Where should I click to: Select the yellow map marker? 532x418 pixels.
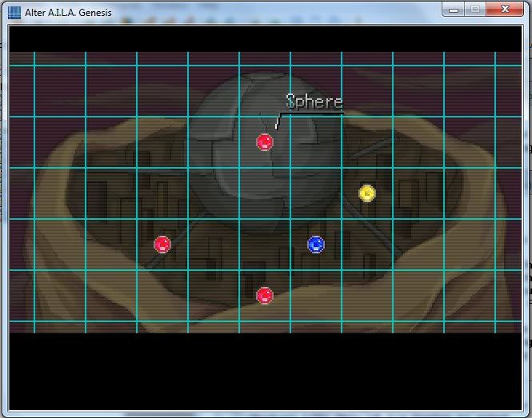pos(366,193)
